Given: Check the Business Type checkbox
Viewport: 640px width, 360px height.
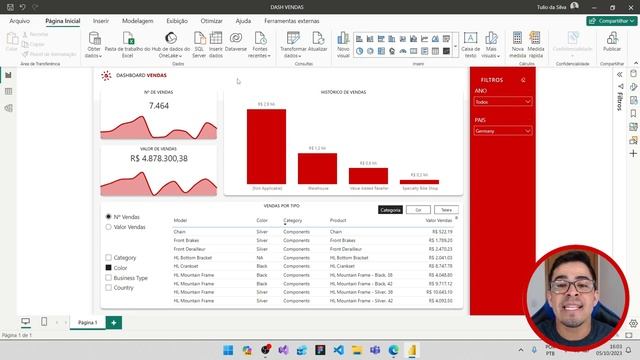Looking at the screenshot, I should 109,278.
